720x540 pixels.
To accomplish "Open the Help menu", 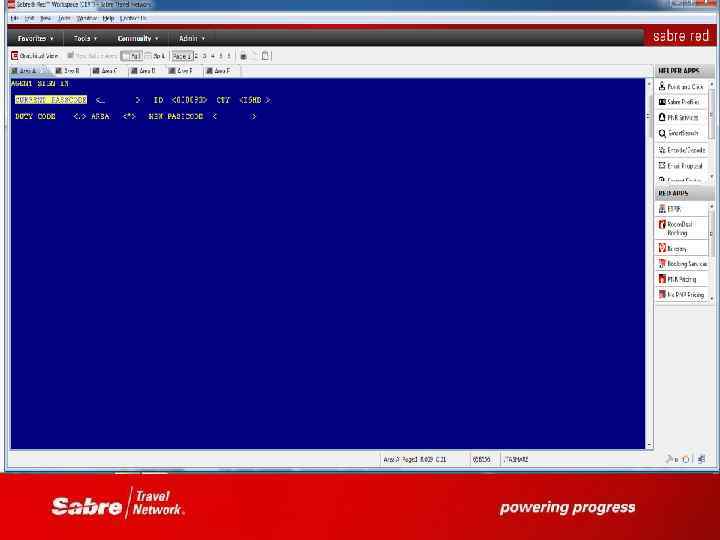I will pos(108,18).
